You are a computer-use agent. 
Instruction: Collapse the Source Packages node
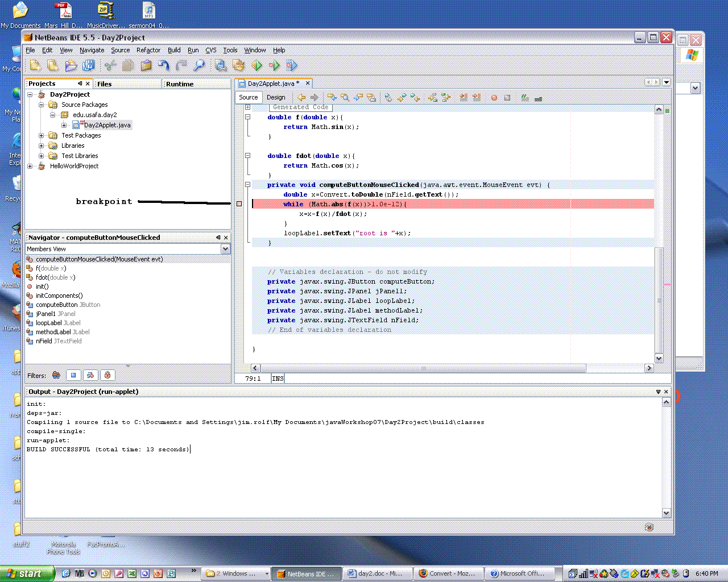tap(42, 105)
